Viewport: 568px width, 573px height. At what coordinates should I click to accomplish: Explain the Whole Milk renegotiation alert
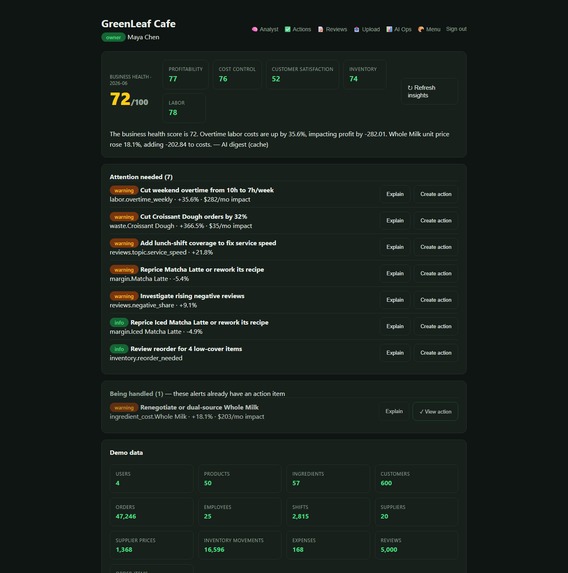pyautogui.click(x=394, y=411)
